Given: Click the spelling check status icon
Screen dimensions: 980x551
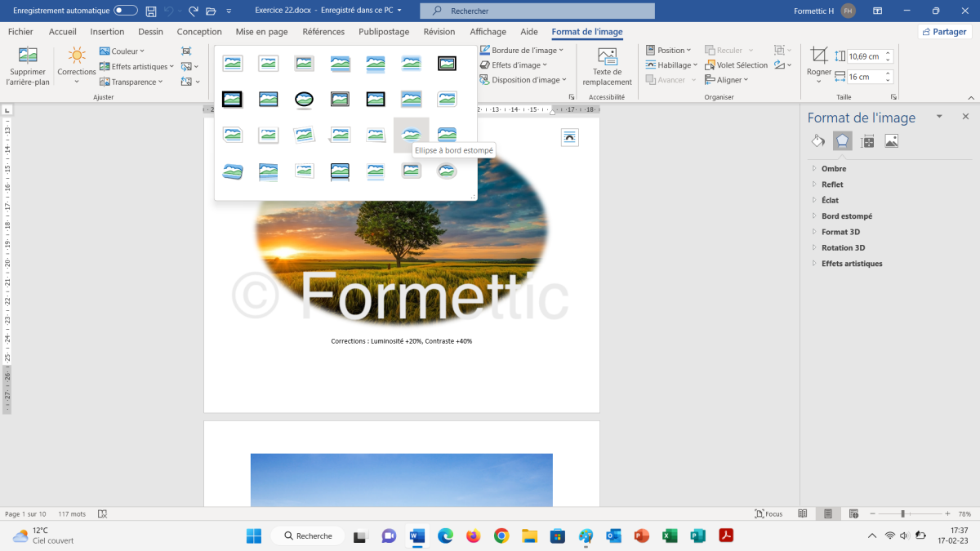Looking at the screenshot, I should [102, 514].
